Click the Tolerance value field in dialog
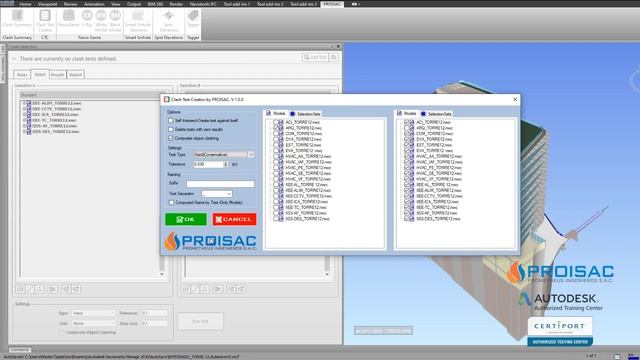This screenshot has height=360, width=640. 209,164
